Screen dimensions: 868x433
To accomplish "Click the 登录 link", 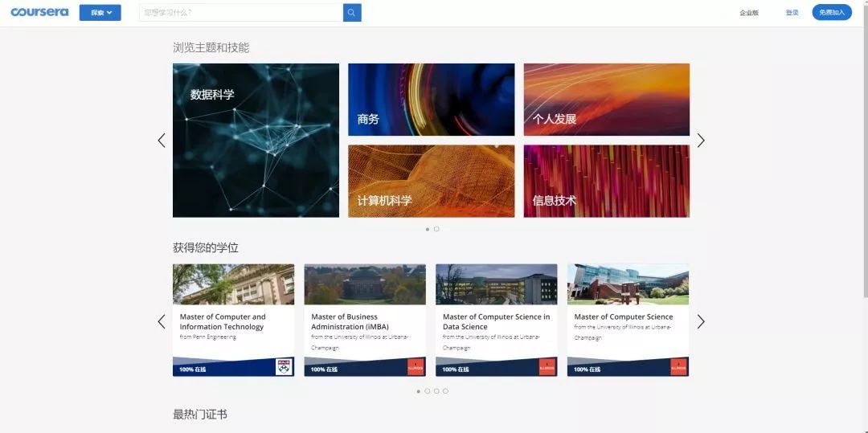I will pos(792,13).
